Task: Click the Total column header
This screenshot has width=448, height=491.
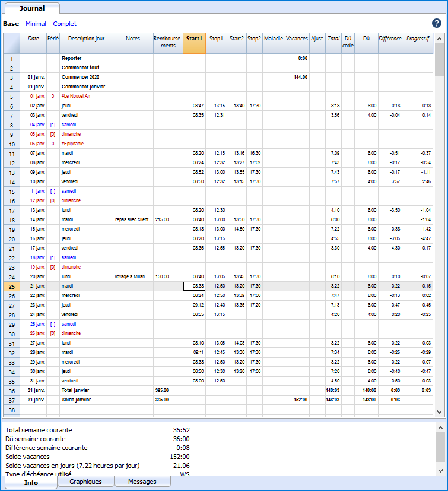Action: point(333,43)
